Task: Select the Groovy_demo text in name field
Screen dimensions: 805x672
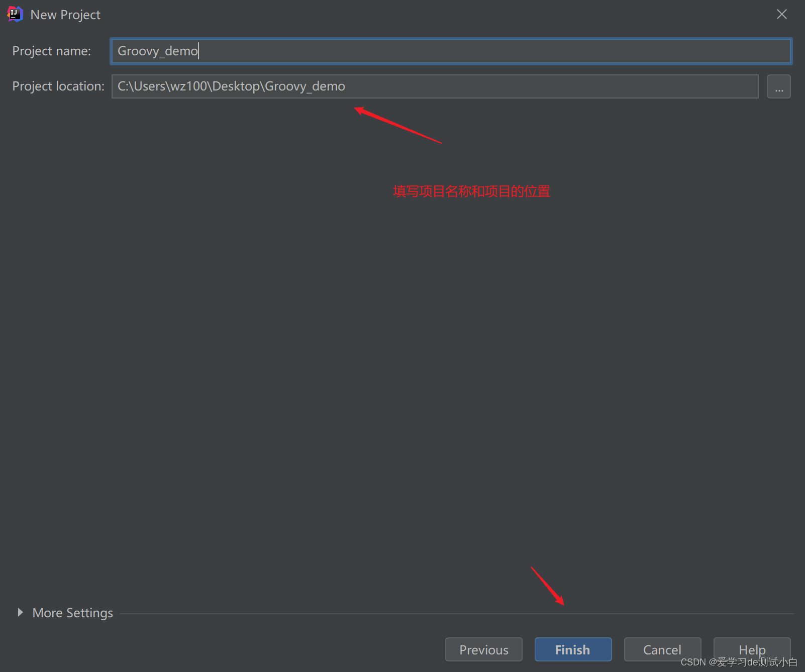Action: (157, 51)
